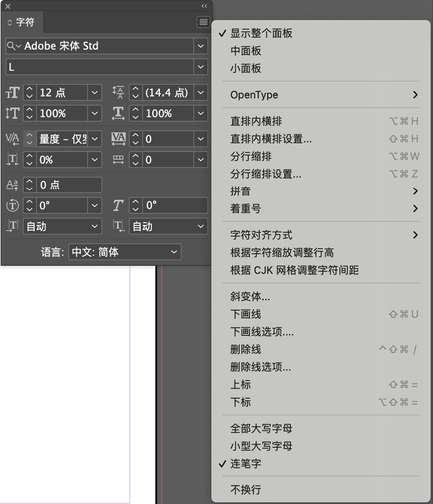Click the kerning icon
The height and width of the screenshot is (504, 433).
point(12,139)
